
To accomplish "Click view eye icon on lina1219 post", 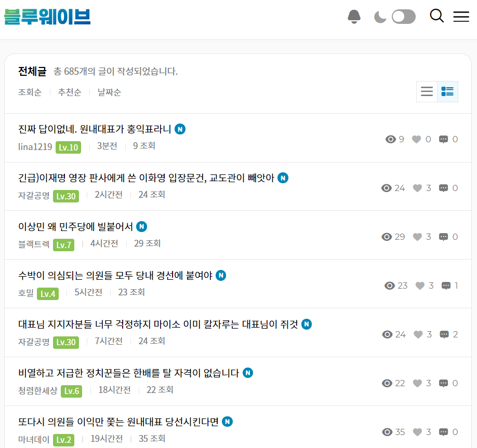I will point(391,139).
